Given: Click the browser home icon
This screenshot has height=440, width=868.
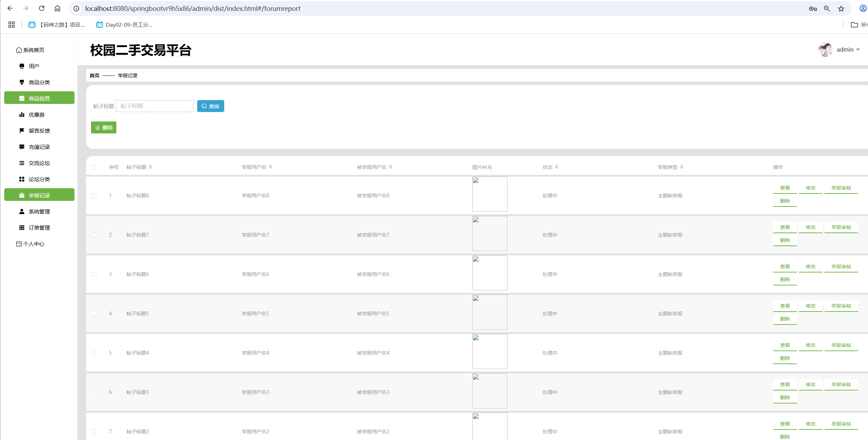Looking at the screenshot, I should [57, 8].
